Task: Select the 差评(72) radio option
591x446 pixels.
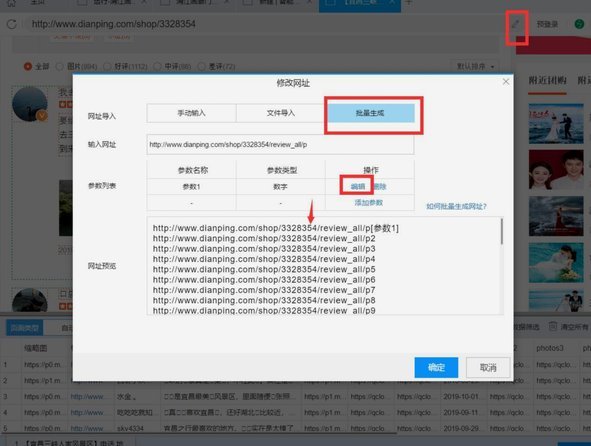Action: 202,67
